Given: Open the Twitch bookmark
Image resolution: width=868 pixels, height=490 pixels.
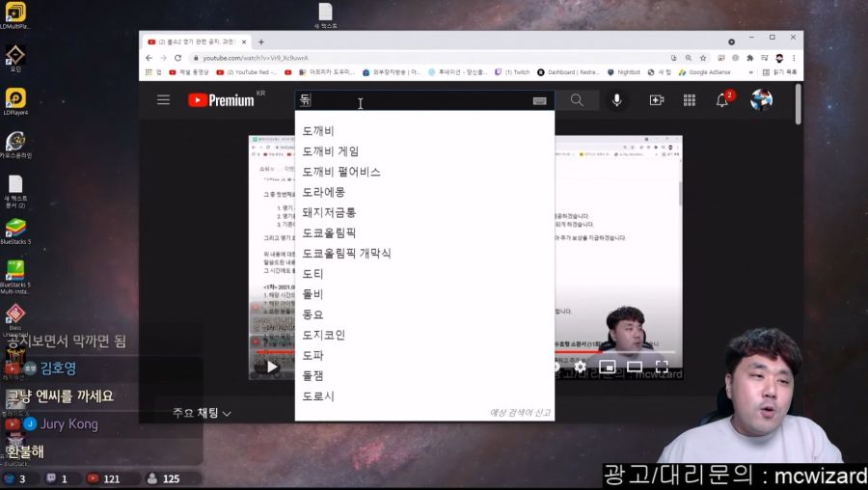Looking at the screenshot, I should point(512,72).
